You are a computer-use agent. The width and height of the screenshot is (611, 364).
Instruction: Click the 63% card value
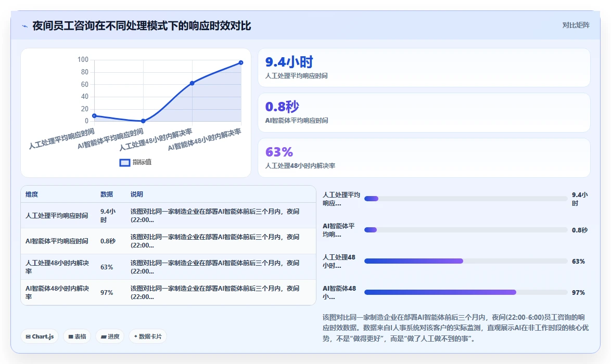pos(279,152)
